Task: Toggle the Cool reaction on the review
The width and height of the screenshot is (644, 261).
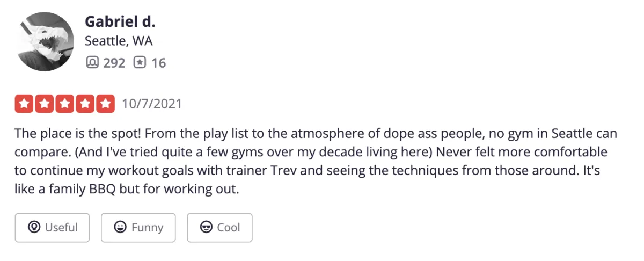Action: click(x=219, y=228)
